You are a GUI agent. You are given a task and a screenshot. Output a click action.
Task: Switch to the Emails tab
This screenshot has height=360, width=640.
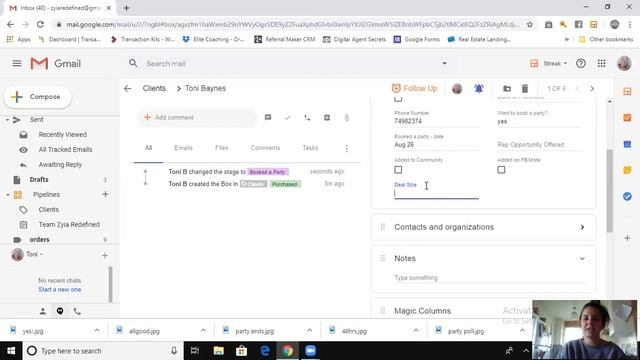tap(183, 148)
